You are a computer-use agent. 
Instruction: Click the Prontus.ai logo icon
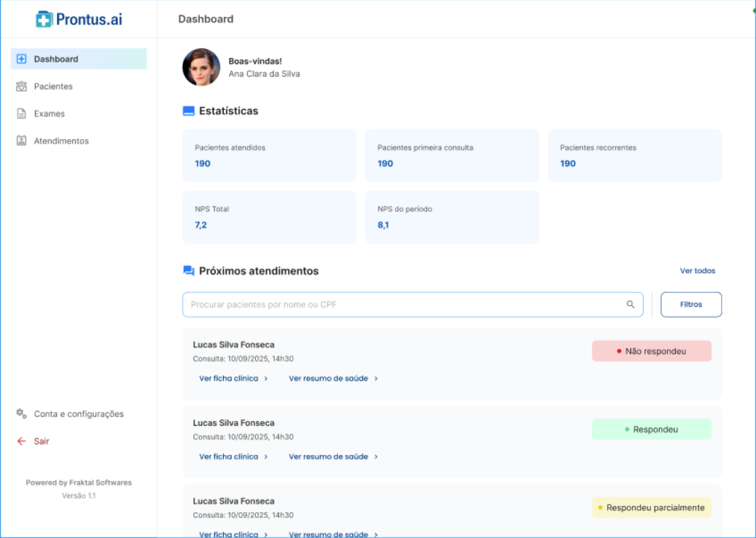pyautogui.click(x=44, y=19)
